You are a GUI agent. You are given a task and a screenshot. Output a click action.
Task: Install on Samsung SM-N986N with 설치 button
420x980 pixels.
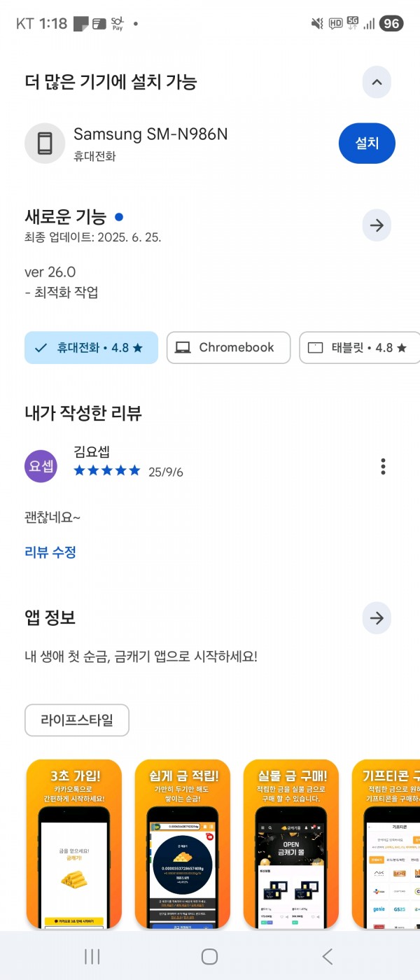(x=367, y=143)
